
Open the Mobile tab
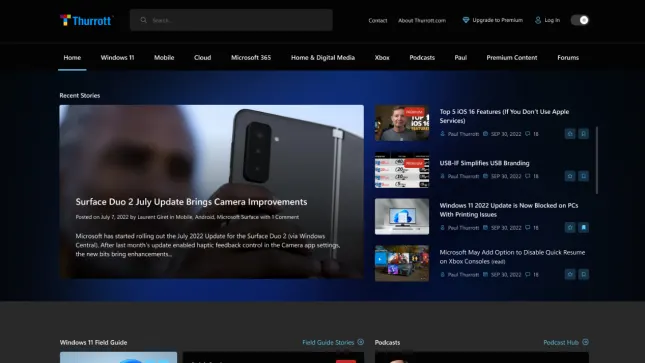pos(164,58)
